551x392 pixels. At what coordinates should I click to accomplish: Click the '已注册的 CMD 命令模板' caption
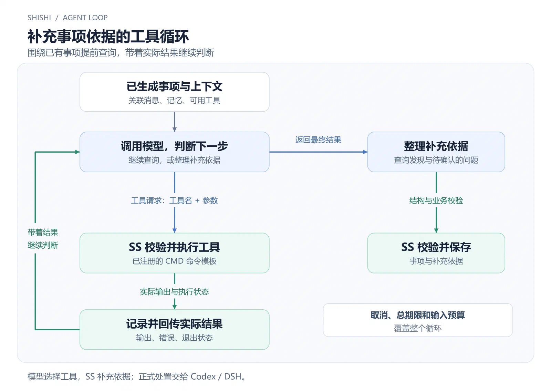175,261
